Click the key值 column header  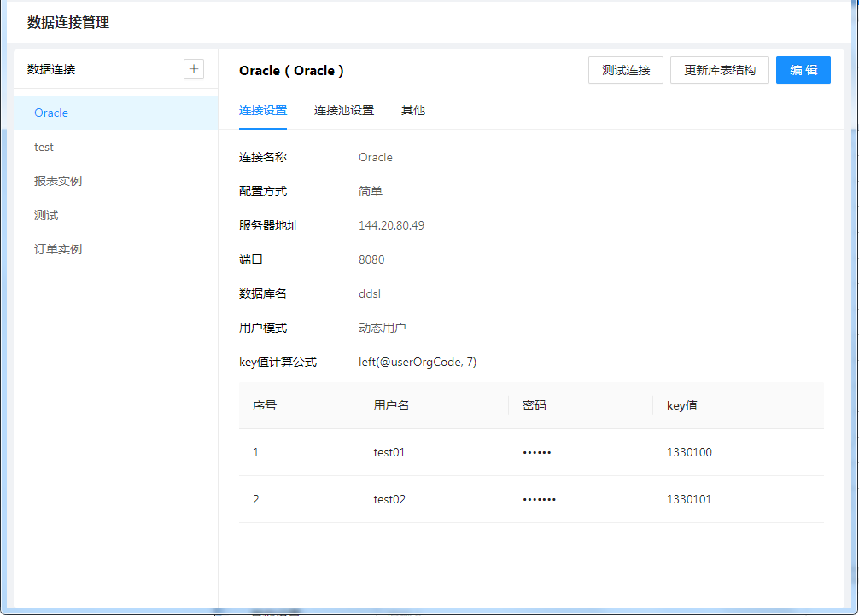(682, 405)
